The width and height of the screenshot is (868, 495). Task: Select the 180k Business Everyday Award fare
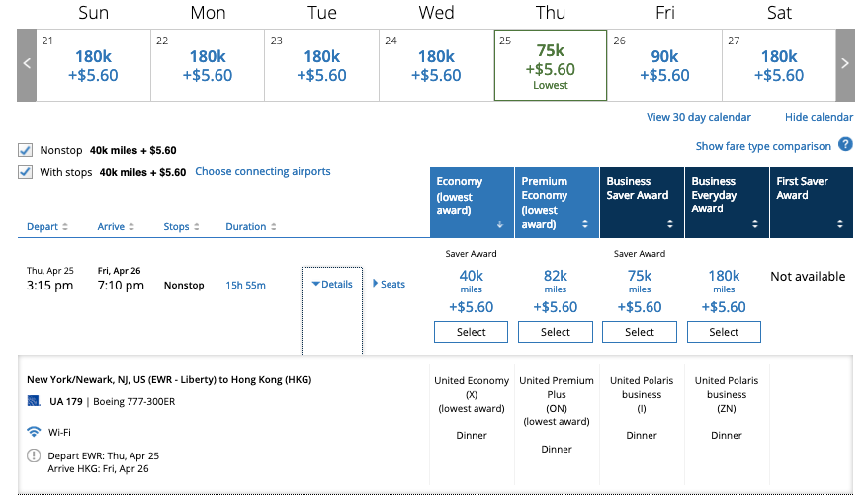(724, 332)
